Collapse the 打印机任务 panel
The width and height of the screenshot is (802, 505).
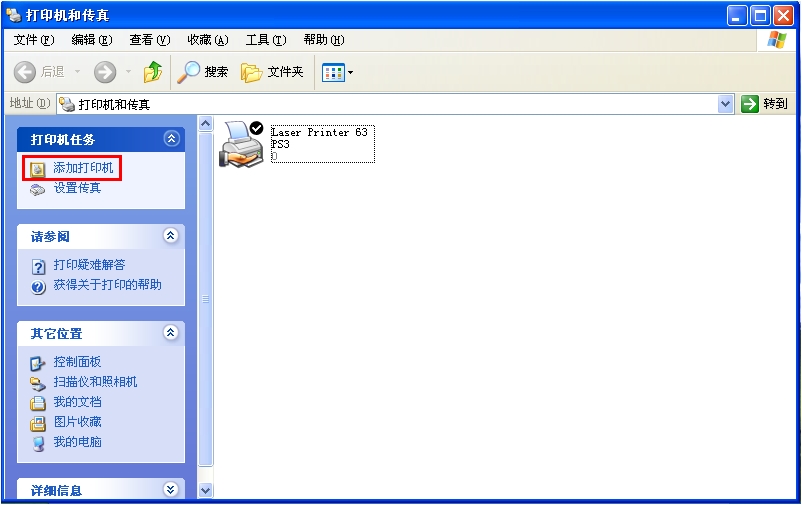(171, 139)
